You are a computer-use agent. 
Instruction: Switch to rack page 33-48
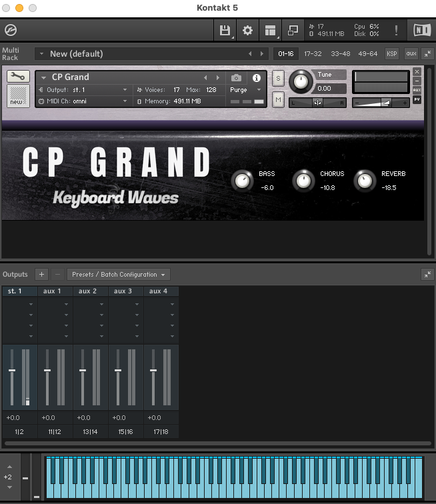[341, 54]
